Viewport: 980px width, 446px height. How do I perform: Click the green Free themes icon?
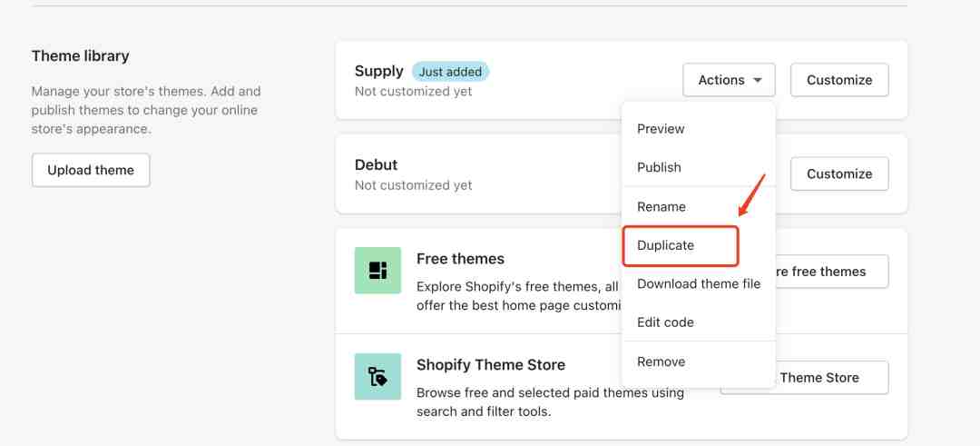tap(377, 271)
